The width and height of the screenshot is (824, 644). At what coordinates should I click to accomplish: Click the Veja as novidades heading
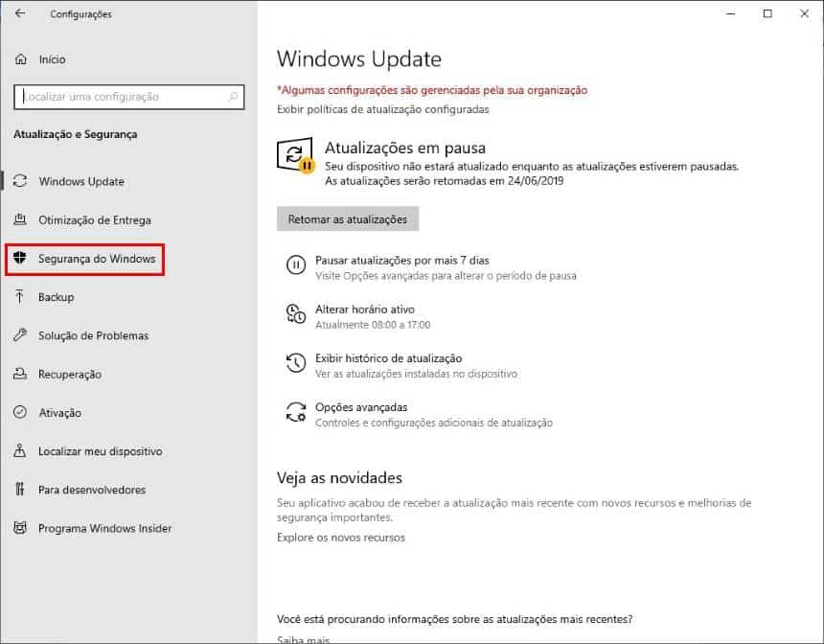tap(339, 478)
